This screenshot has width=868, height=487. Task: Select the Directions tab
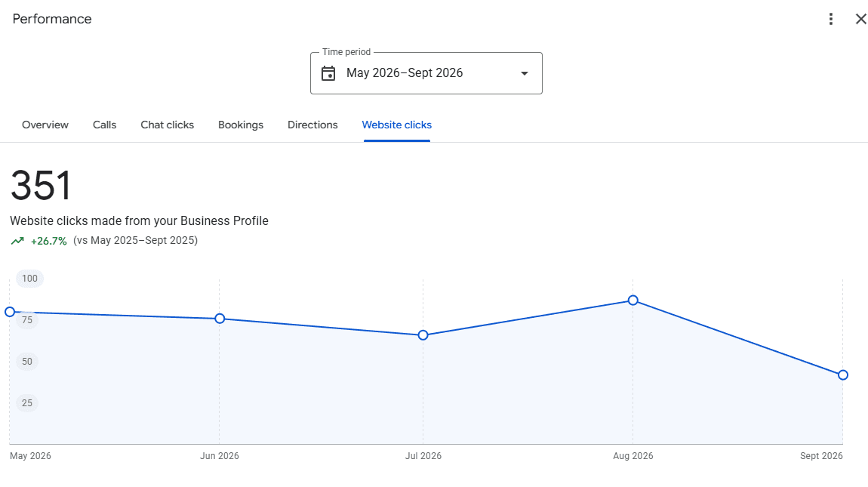[x=312, y=125]
